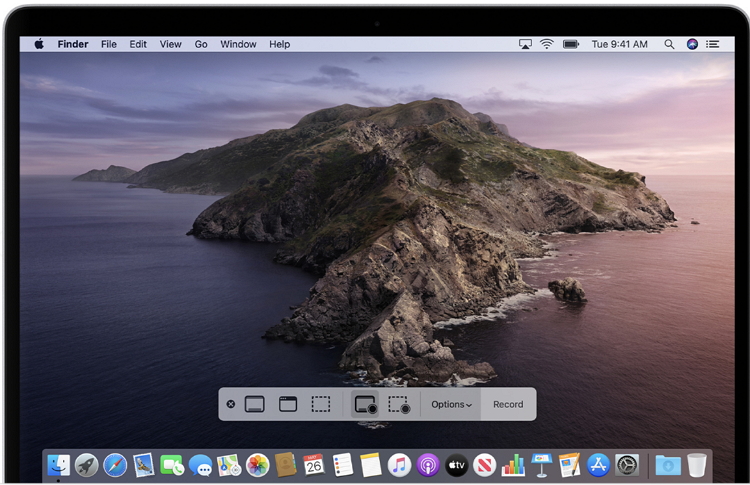Open Calendar showing 26 in Dock

(x=314, y=465)
